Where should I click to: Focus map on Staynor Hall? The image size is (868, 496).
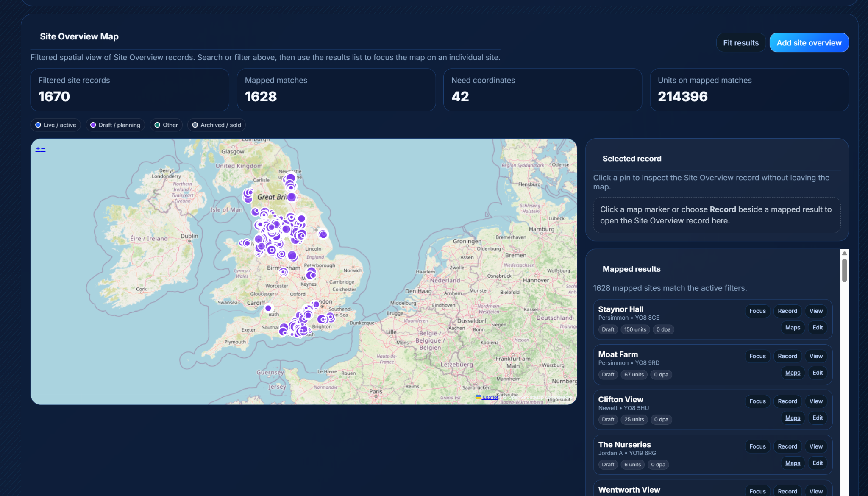757,311
